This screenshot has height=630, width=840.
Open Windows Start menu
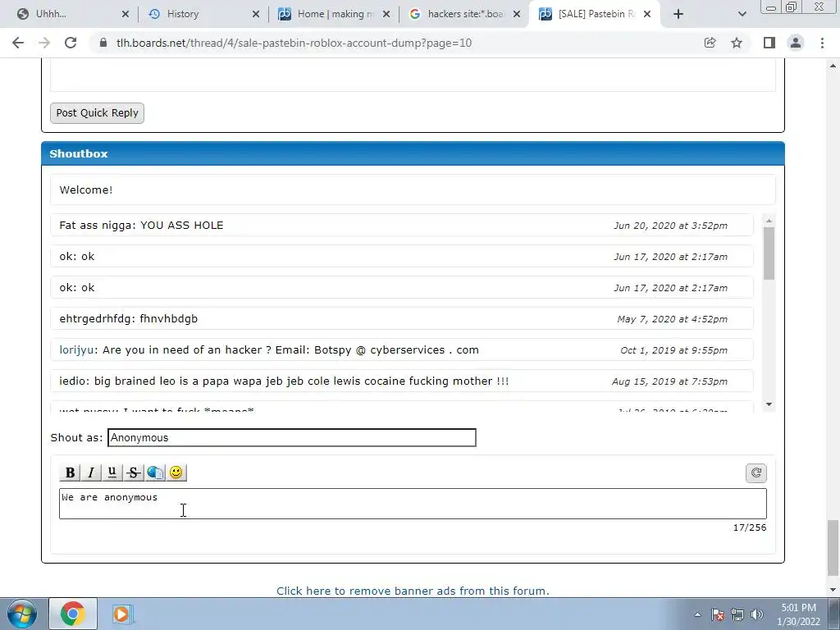coord(22,614)
